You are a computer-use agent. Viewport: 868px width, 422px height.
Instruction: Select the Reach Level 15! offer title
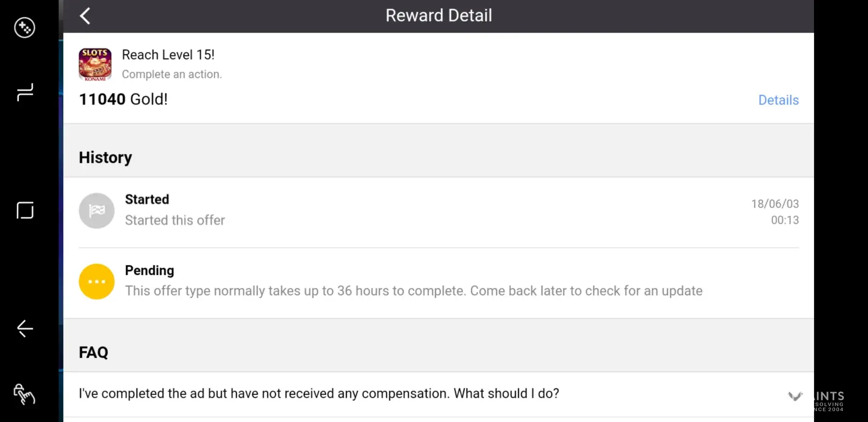(168, 55)
